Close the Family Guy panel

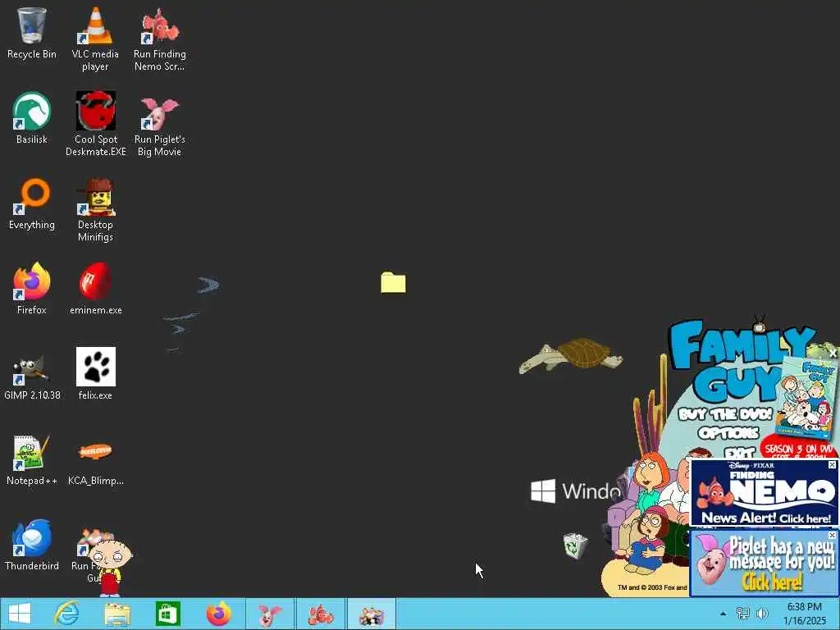[x=833, y=354]
